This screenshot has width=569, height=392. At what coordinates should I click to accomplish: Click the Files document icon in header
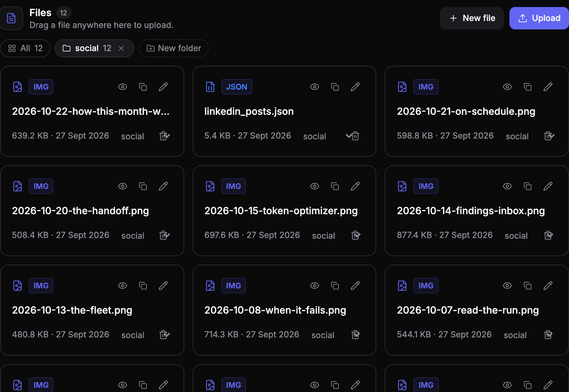11,18
